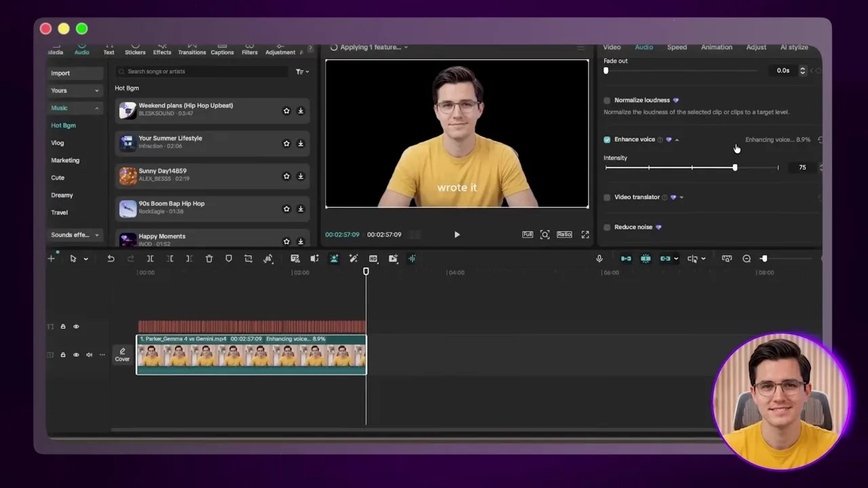The height and width of the screenshot is (488, 868).
Task: Uncheck the Enhance voice checkbox
Action: coord(607,140)
